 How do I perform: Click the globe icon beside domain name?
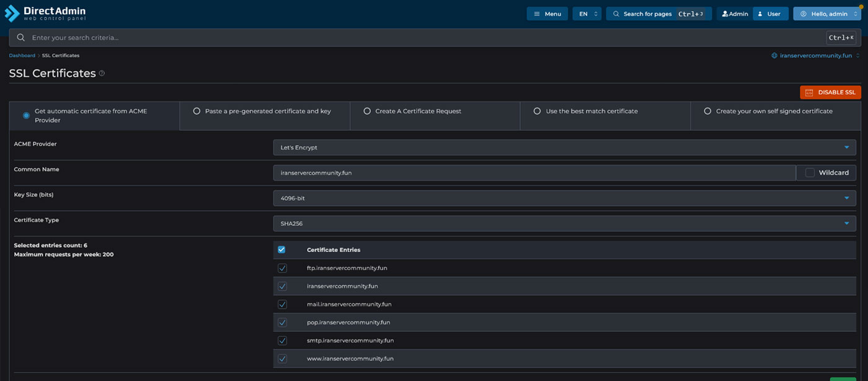coord(774,56)
